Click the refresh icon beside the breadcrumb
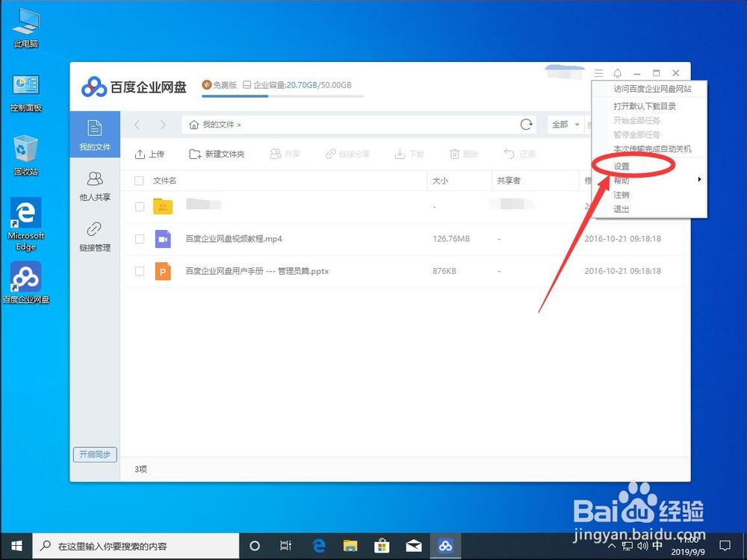The width and height of the screenshot is (747, 560). (527, 124)
